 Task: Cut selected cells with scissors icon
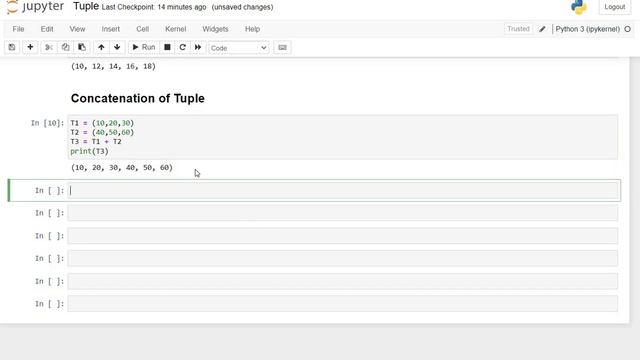(49, 47)
